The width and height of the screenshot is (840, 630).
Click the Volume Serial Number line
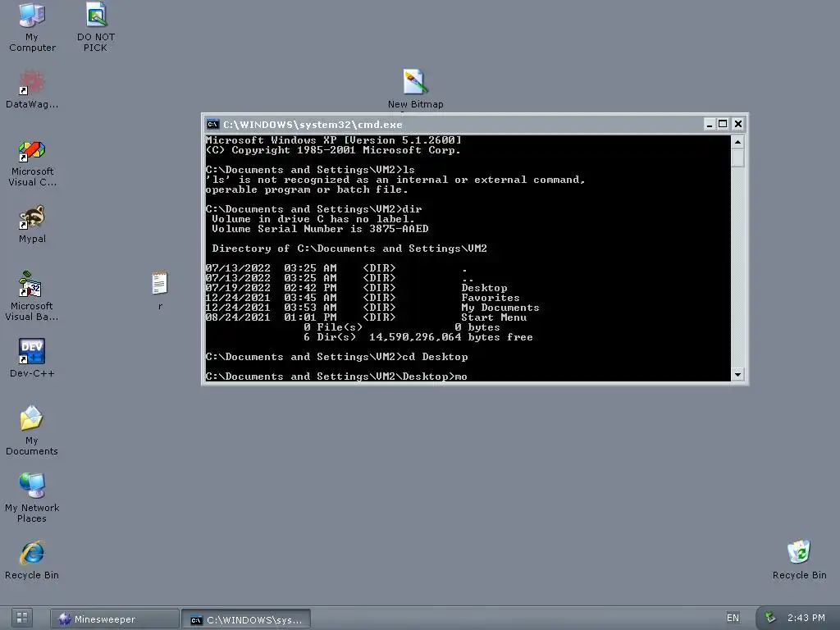(x=320, y=229)
